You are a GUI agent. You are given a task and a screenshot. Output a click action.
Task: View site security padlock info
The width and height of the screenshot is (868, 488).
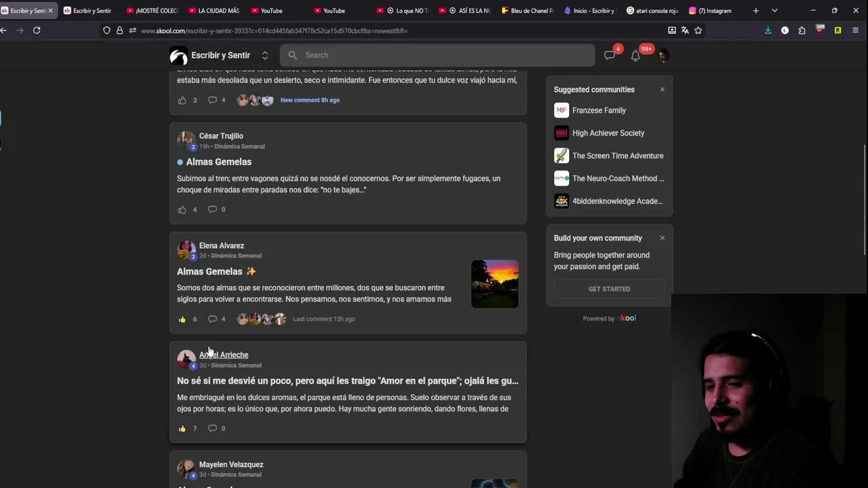(x=119, y=30)
